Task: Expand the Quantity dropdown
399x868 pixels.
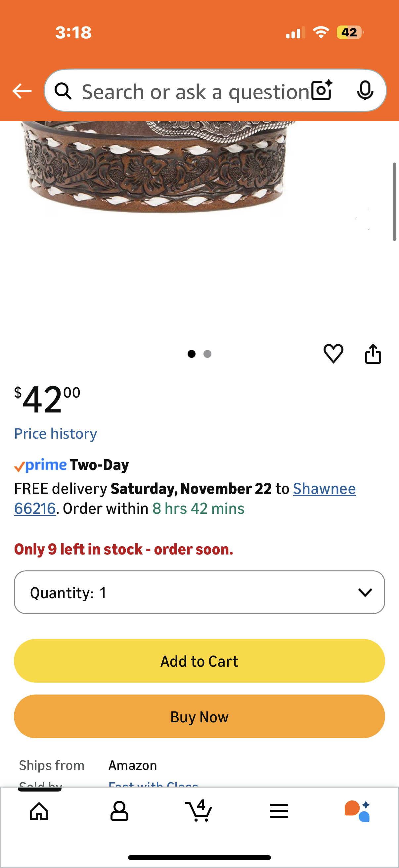Action: click(199, 592)
